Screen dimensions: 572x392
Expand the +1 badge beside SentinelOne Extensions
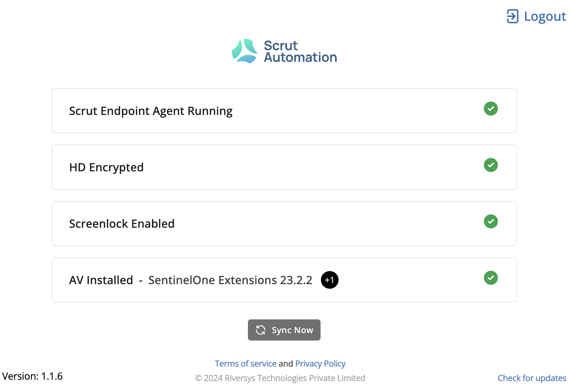click(x=329, y=280)
